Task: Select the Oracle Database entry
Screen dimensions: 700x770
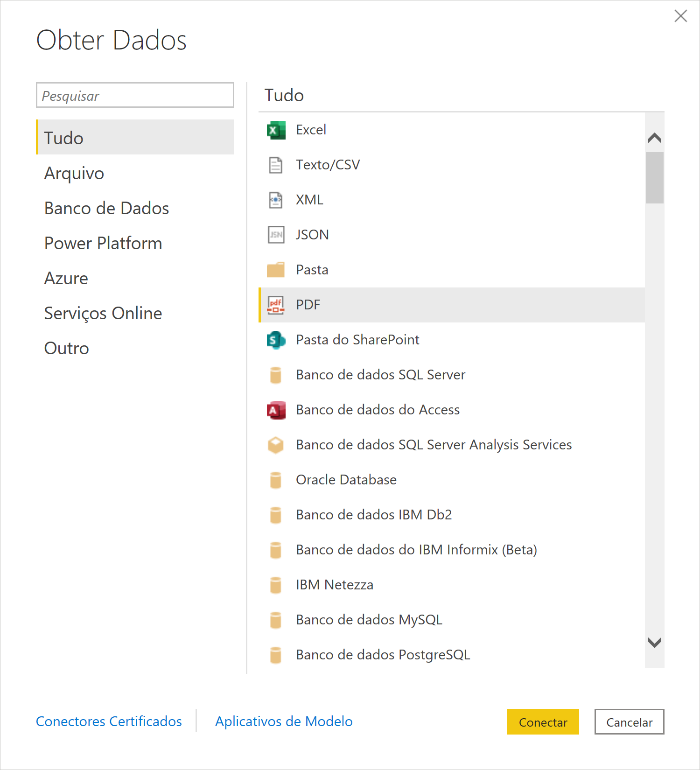Action: point(452,480)
